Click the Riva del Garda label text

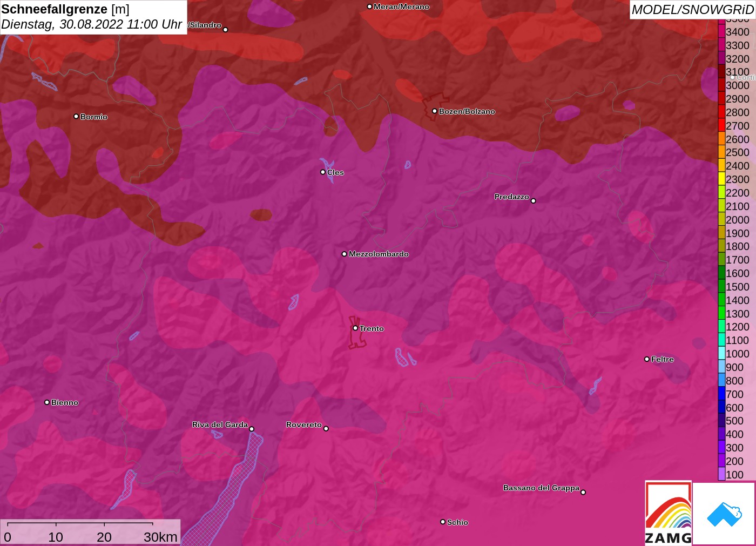[x=220, y=424]
